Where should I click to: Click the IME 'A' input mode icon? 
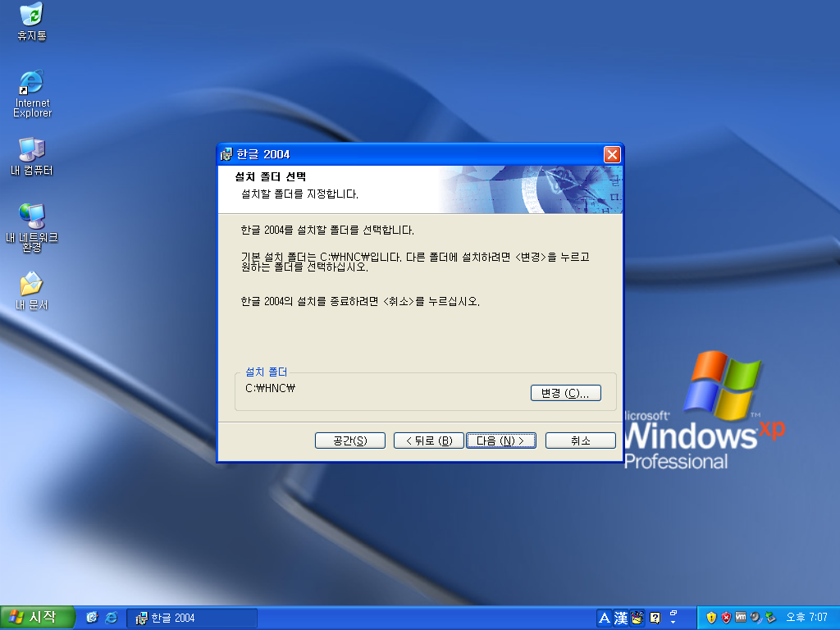pyautogui.click(x=605, y=618)
